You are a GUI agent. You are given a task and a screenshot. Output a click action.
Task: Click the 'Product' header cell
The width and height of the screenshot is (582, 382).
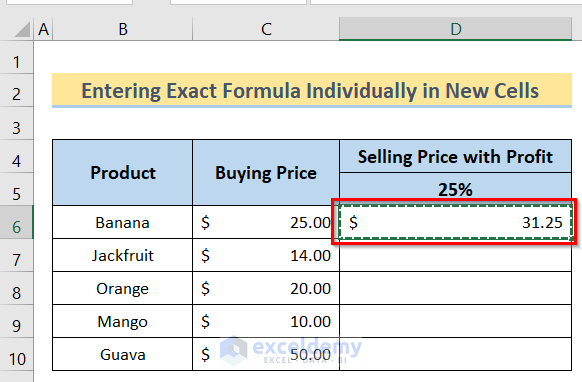pos(123,173)
